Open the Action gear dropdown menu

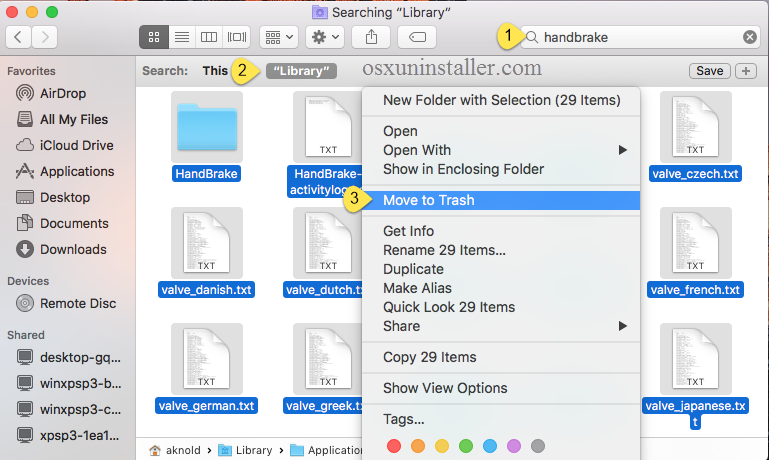coord(325,37)
